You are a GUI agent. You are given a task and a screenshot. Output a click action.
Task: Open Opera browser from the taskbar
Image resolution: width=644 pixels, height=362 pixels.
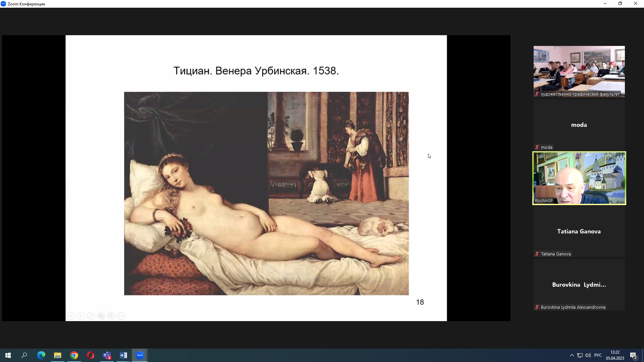pos(91,355)
